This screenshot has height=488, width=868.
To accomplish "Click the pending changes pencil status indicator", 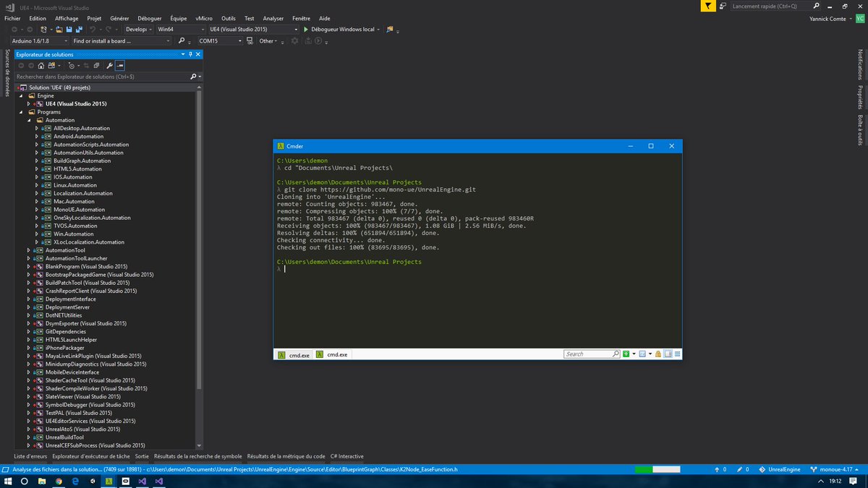I will 743,469.
